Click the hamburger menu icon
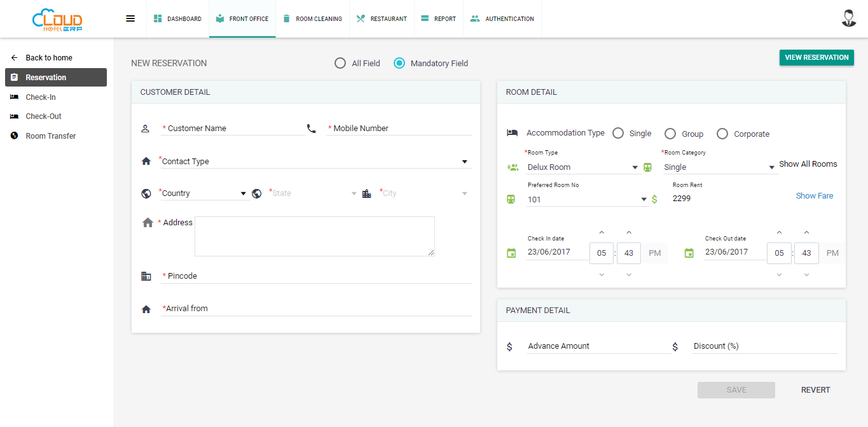Viewport: 868px width, 427px height. (130, 18)
